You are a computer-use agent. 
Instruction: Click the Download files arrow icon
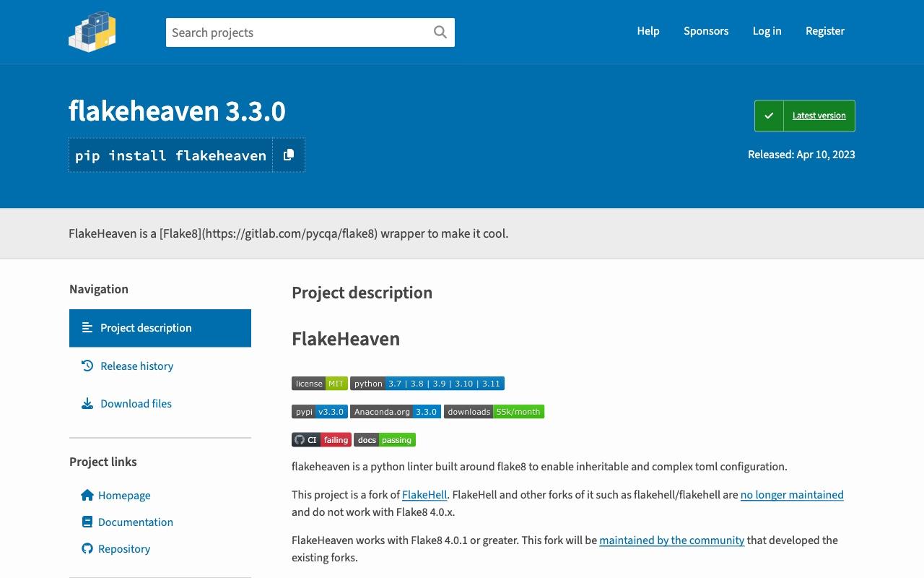(x=87, y=404)
